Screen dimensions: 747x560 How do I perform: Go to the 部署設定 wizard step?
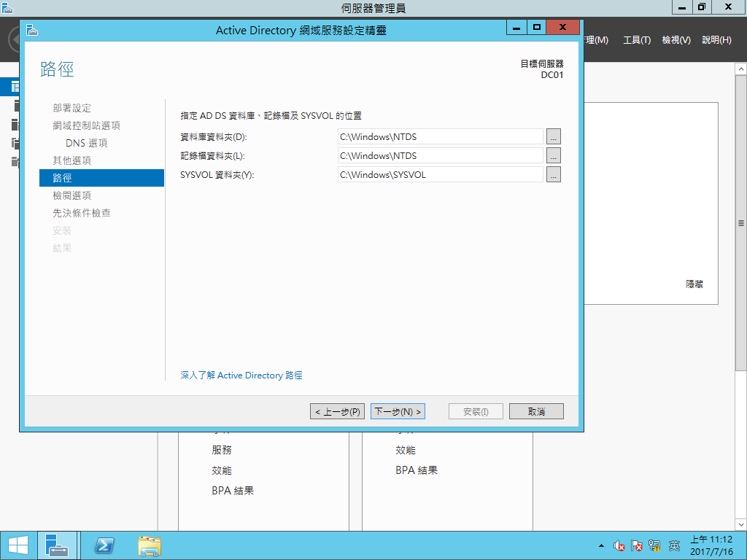[72, 108]
